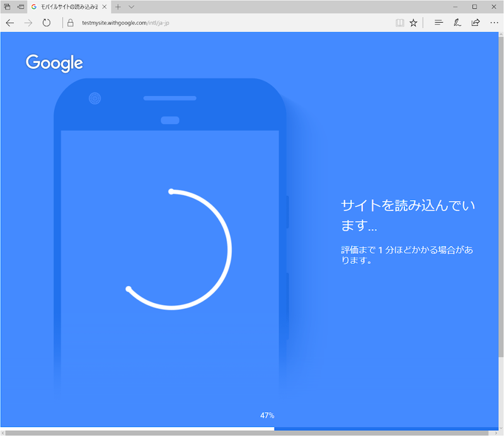Share this page via share icon
The height and width of the screenshot is (436, 504).
point(476,23)
